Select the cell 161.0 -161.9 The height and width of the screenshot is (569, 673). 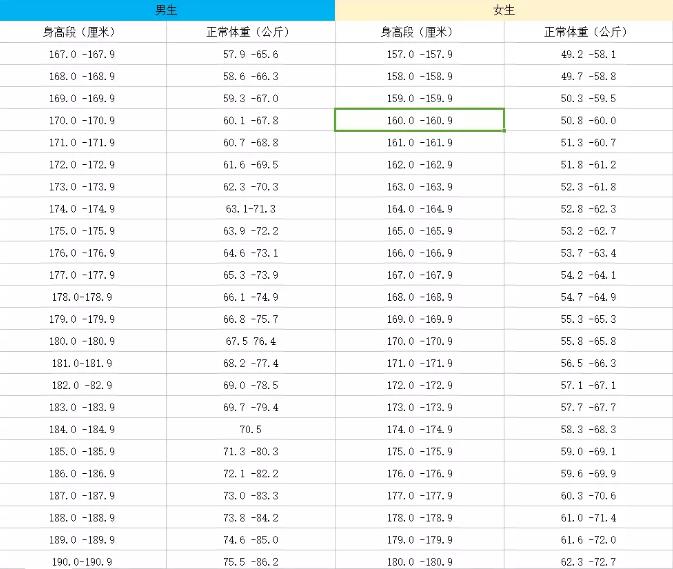pos(420,142)
